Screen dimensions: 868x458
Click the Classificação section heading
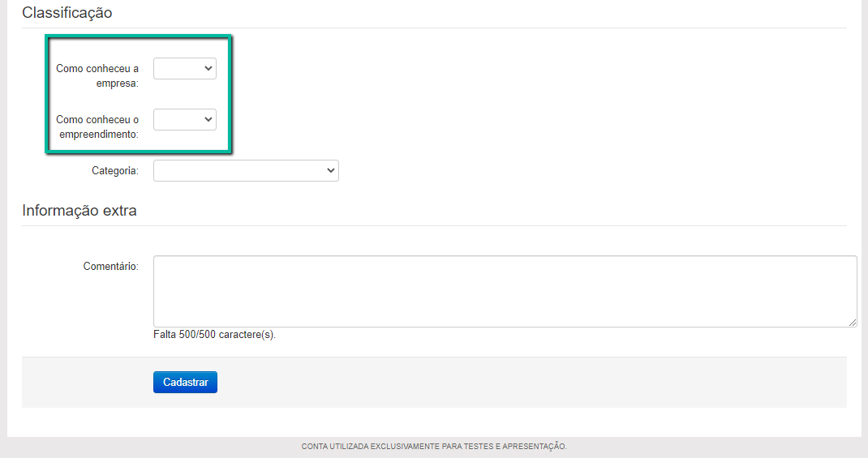click(x=67, y=13)
